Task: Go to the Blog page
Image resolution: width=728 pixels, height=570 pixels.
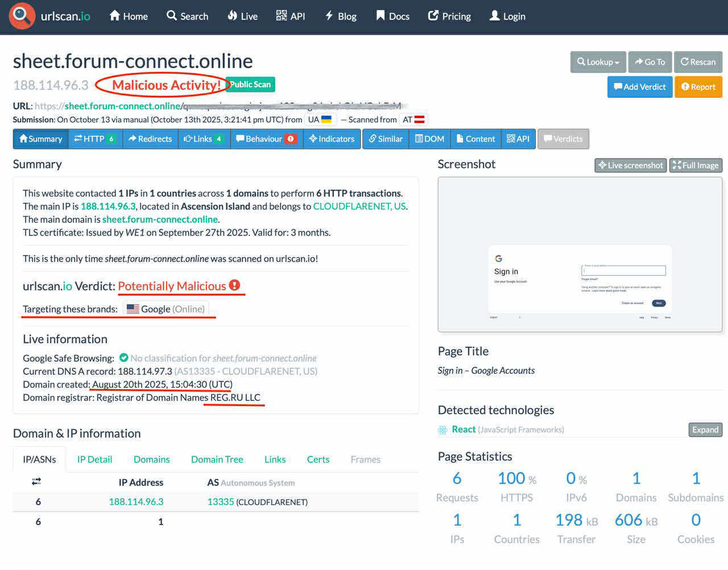Action: 341,16
